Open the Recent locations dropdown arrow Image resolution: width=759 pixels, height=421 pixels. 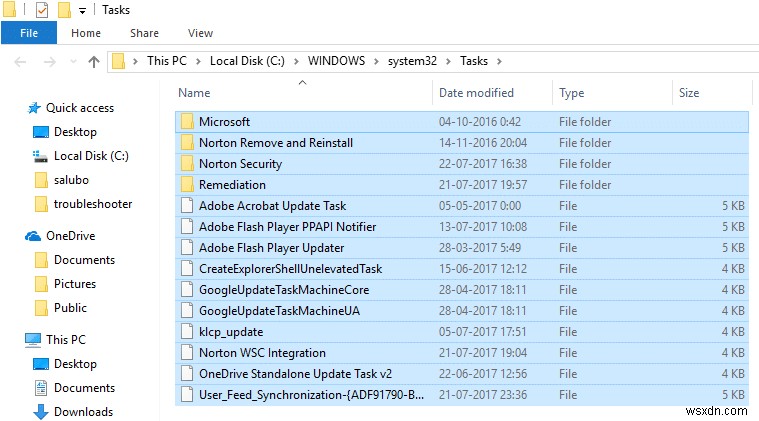pyautogui.click(x=71, y=62)
